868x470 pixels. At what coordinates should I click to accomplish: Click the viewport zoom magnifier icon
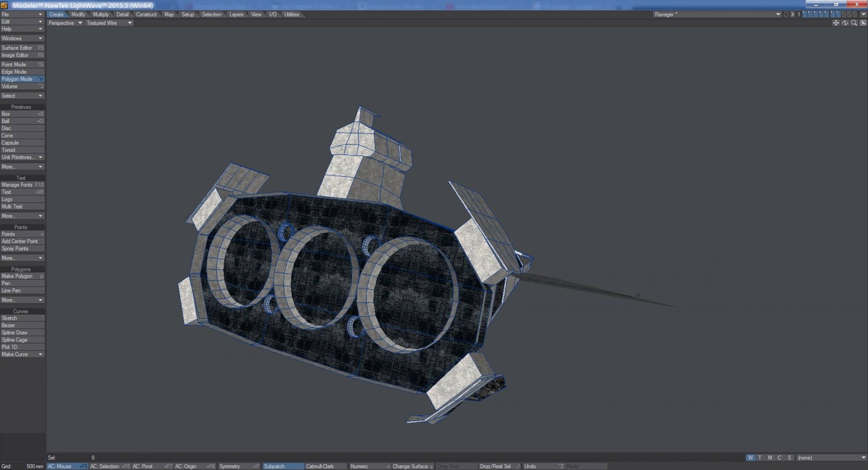tap(854, 23)
